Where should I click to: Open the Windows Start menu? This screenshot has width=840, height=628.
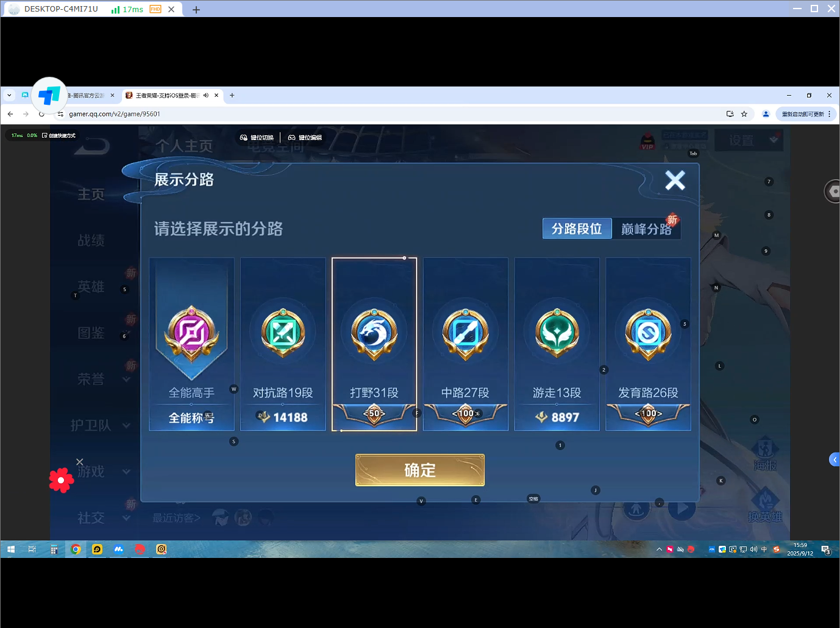(x=11, y=549)
